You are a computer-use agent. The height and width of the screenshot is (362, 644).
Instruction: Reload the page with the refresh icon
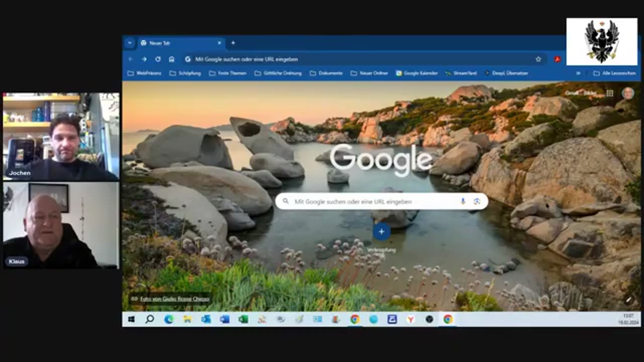pos(158,59)
